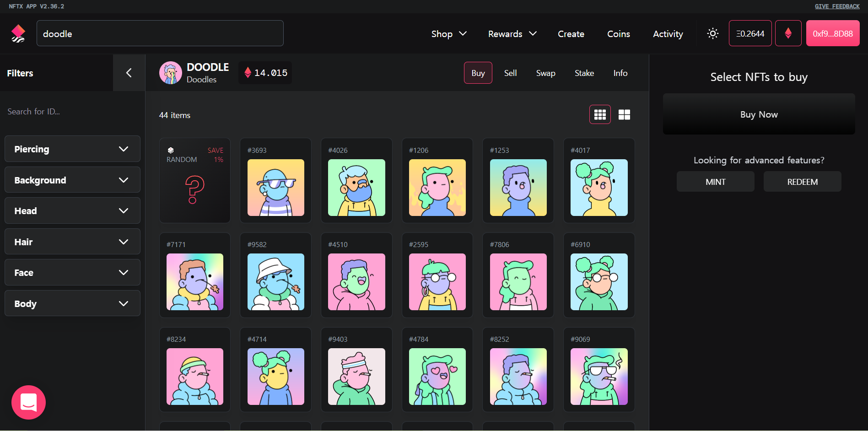The image size is (868, 431).
Task: Select Doodle #8234 thumbnail
Action: (x=194, y=377)
